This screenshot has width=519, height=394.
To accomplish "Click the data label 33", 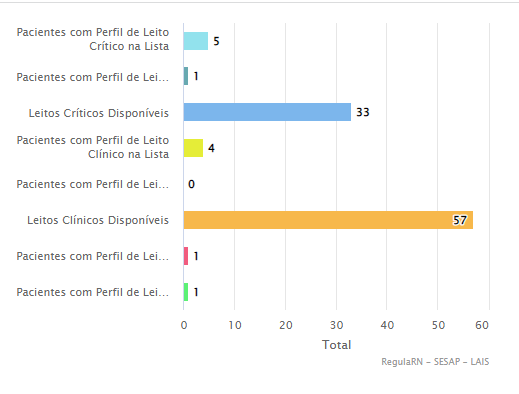I will [363, 112].
